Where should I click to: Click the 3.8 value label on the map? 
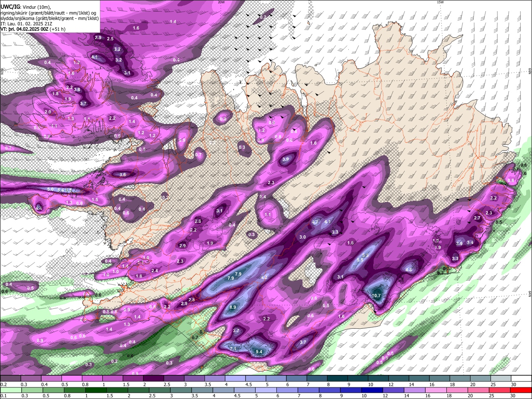tap(77, 89)
